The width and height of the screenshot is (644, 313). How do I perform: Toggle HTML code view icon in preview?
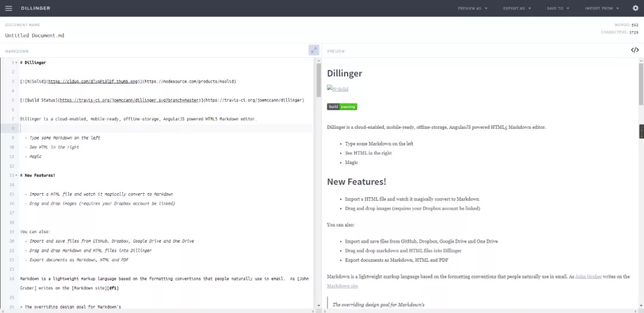click(x=634, y=50)
